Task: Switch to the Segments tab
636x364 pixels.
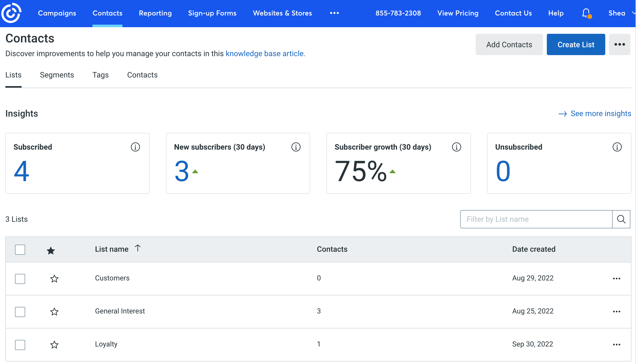Action: (x=57, y=75)
